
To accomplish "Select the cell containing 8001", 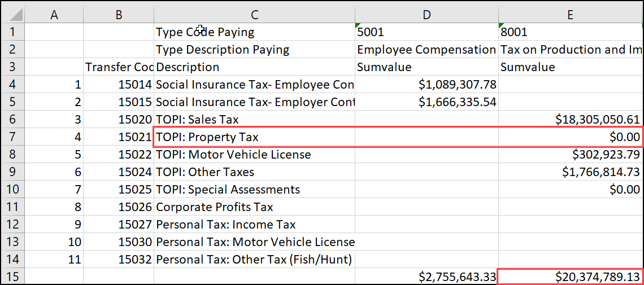I will tap(570, 32).
